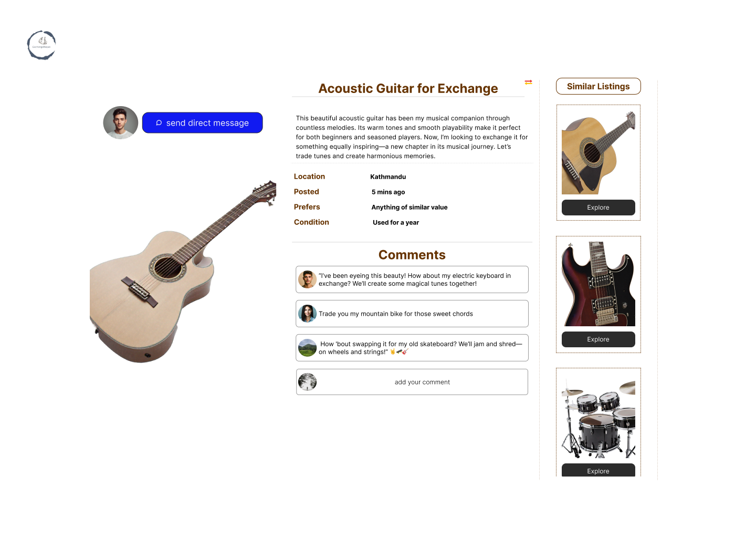The image size is (756, 538).
Task: Click the Similar Listings header button
Action: pos(598,86)
